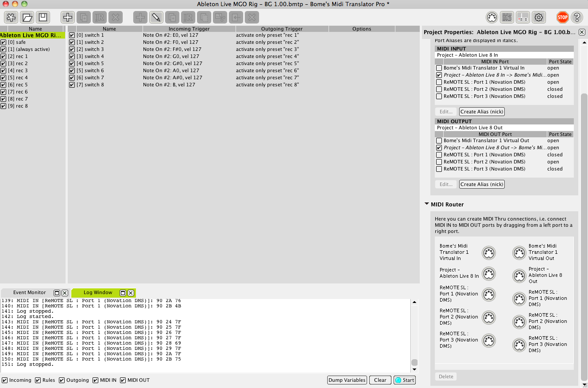Enable Bome's Midi Translator 1 Virtual Out checkbox
588x388 pixels.
pyautogui.click(x=439, y=140)
